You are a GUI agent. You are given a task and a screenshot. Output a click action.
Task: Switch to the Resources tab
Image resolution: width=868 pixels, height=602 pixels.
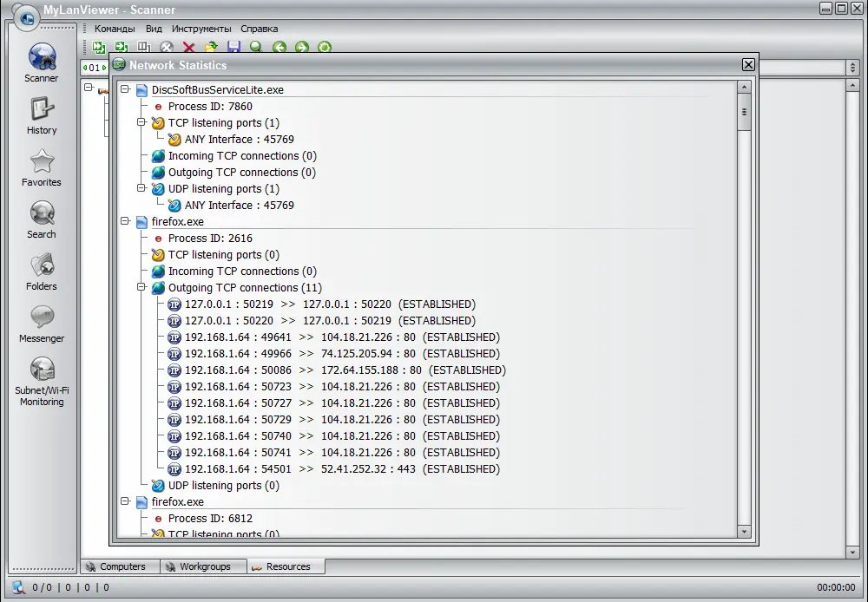[286, 566]
